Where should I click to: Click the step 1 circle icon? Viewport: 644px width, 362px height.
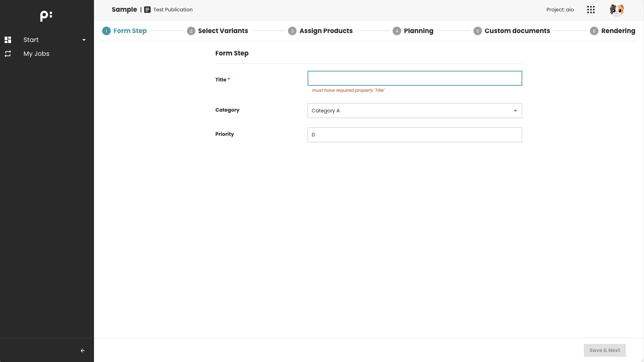(x=106, y=31)
